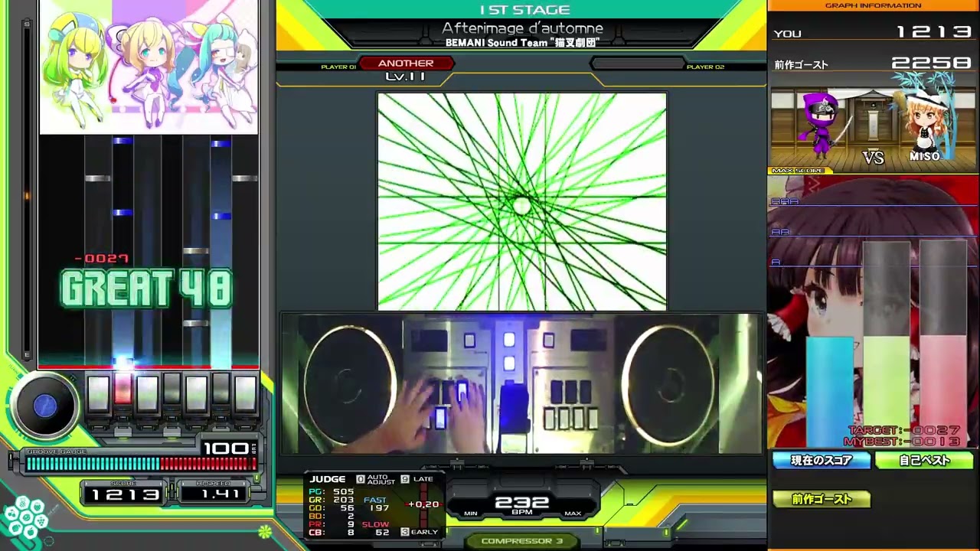Image resolution: width=980 pixels, height=551 pixels.
Task: Click the AAA rank line label
Action: tap(785, 201)
